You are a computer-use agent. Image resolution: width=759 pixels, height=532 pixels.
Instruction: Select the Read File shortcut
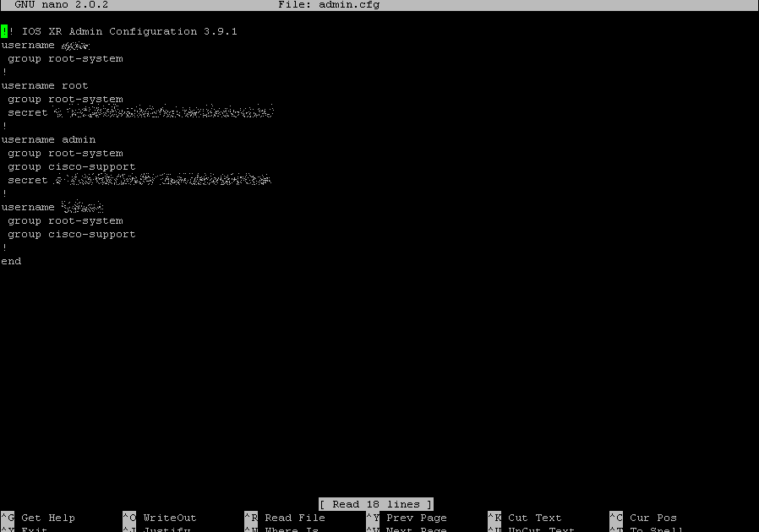tap(293, 518)
